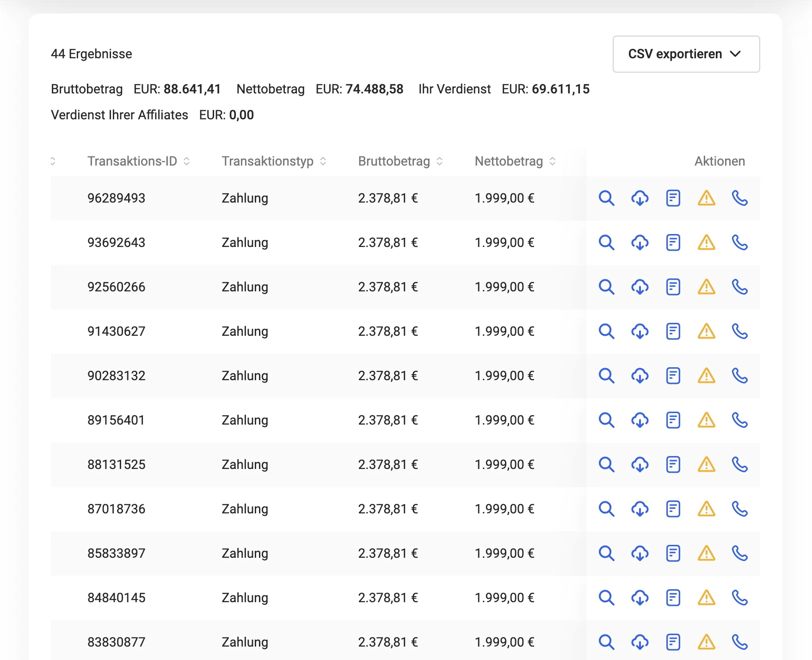The width and height of the screenshot is (812, 660).
Task: Open document icon for transaction 93692643
Action: pos(673,242)
